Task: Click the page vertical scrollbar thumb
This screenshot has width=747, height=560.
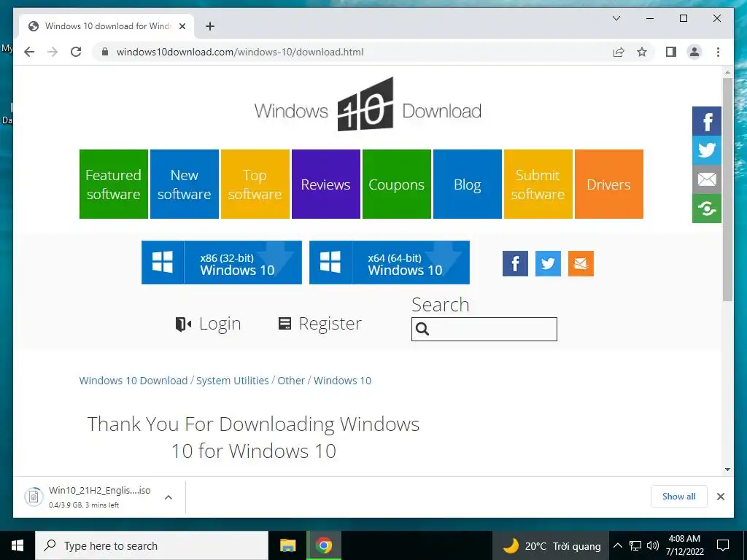Action: [727, 190]
